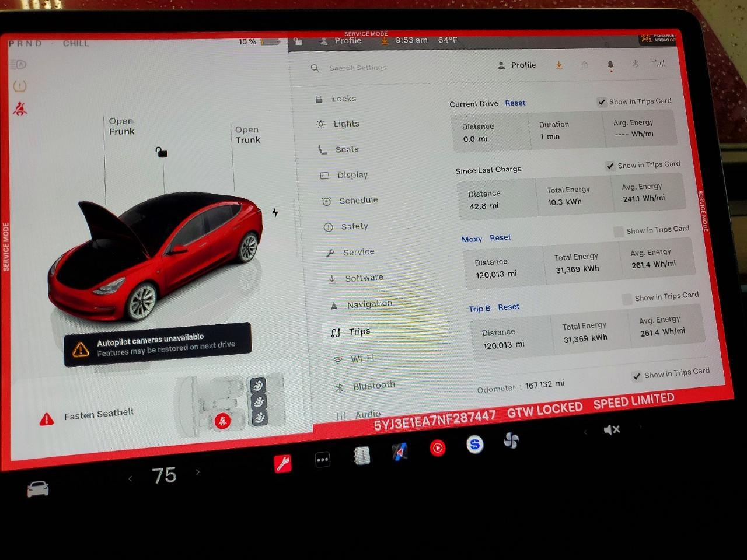Click the search magnifier icon
Screen dimensions: 747x560
315,68
